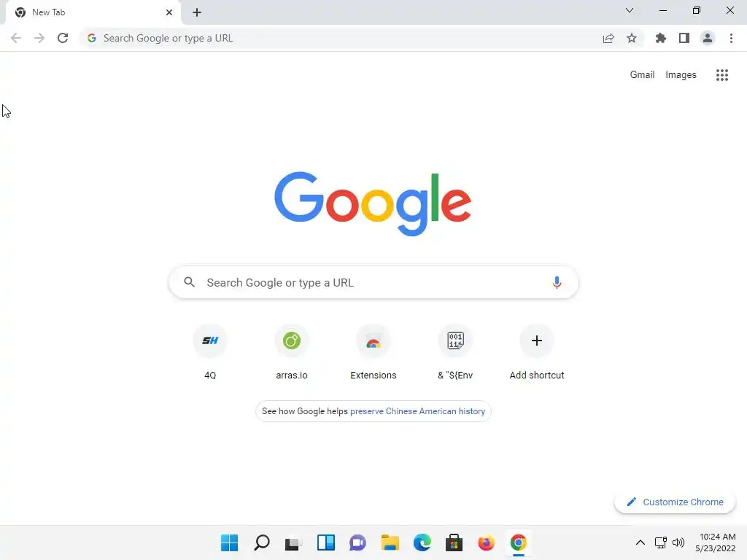This screenshot has width=747, height=560.
Task: Start voice search with microphone icon
Action: tap(557, 282)
